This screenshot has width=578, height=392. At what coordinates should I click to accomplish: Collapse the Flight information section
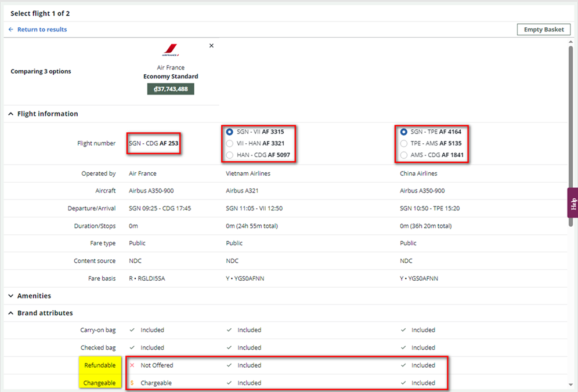pos(10,114)
